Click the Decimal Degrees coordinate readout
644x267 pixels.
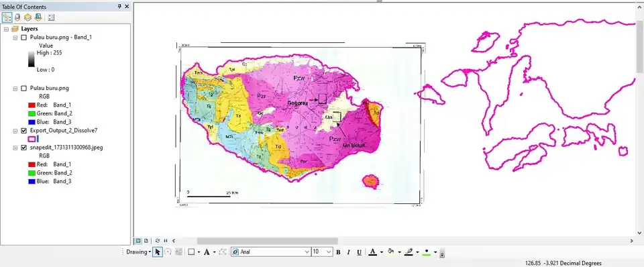pyautogui.click(x=563, y=263)
